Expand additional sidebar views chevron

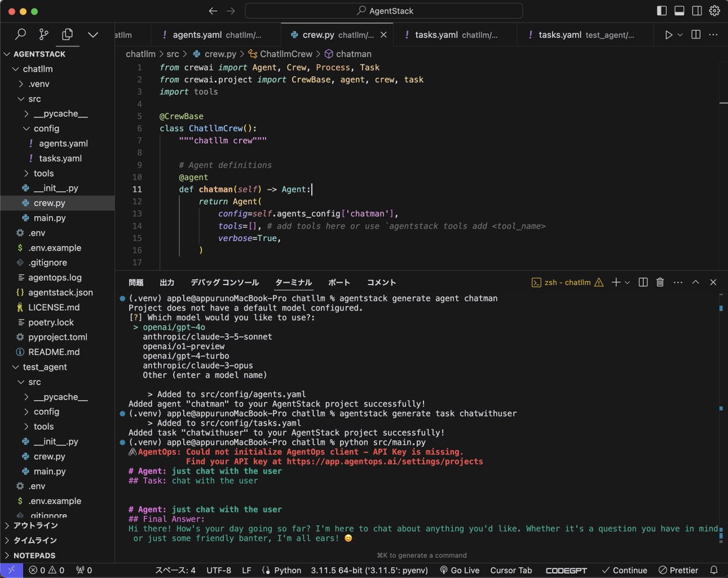point(93,35)
